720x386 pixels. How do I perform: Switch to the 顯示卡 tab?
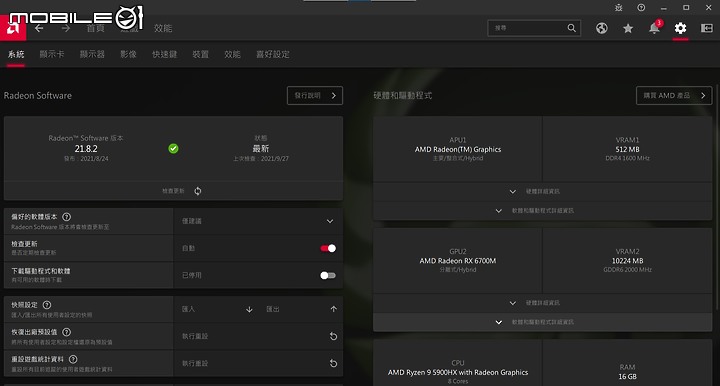pos(51,54)
